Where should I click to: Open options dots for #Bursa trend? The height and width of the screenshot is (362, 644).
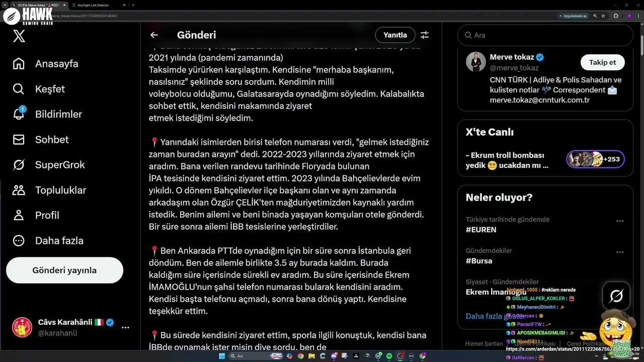(620, 252)
